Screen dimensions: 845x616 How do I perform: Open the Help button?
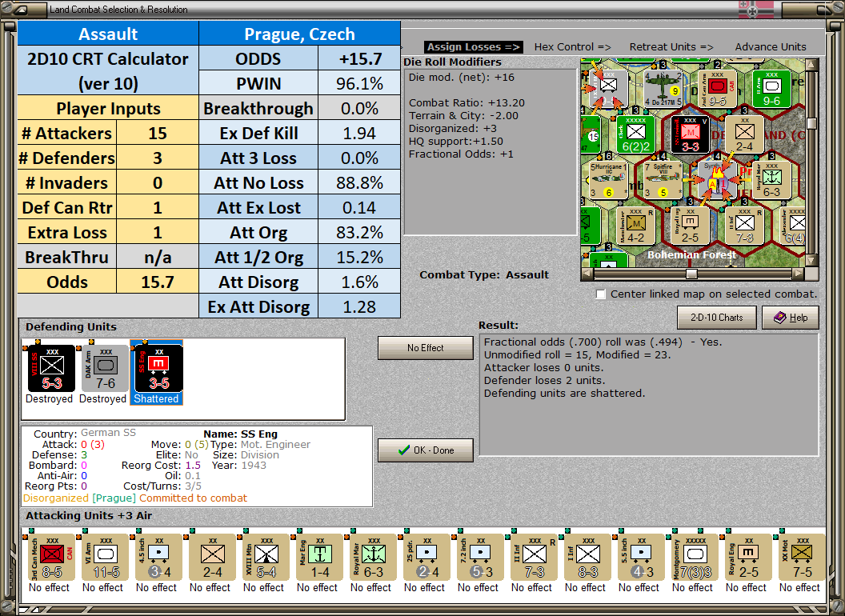coord(791,318)
